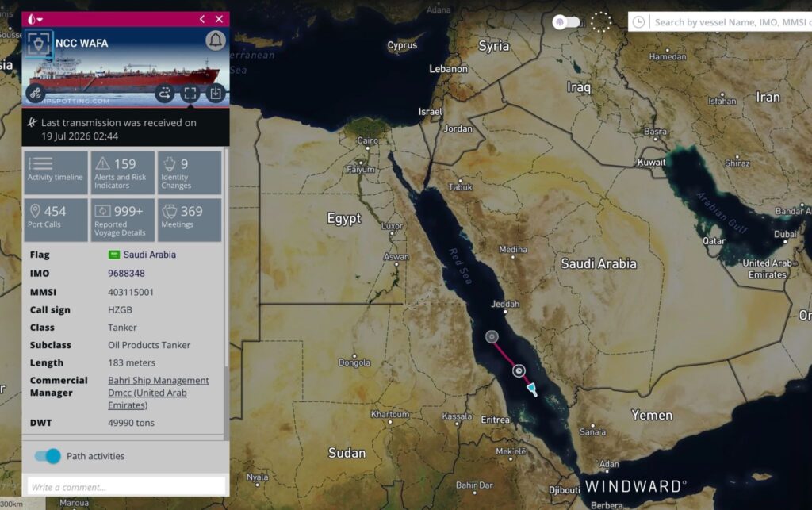Image resolution: width=812 pixels, height=510 pixels.
Task: Click the download icon on vessel photo
Action: click(216, 94)
